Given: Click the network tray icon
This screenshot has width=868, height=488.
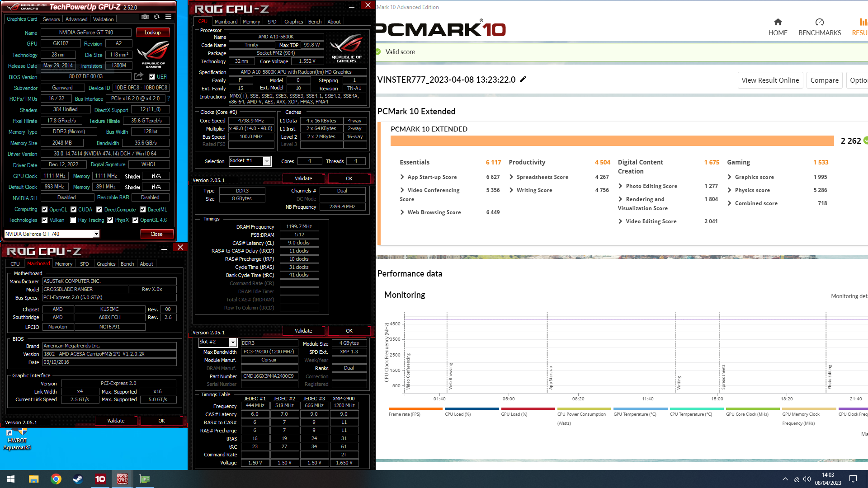Looking at the screenshot, I should [x=796, y=479].
